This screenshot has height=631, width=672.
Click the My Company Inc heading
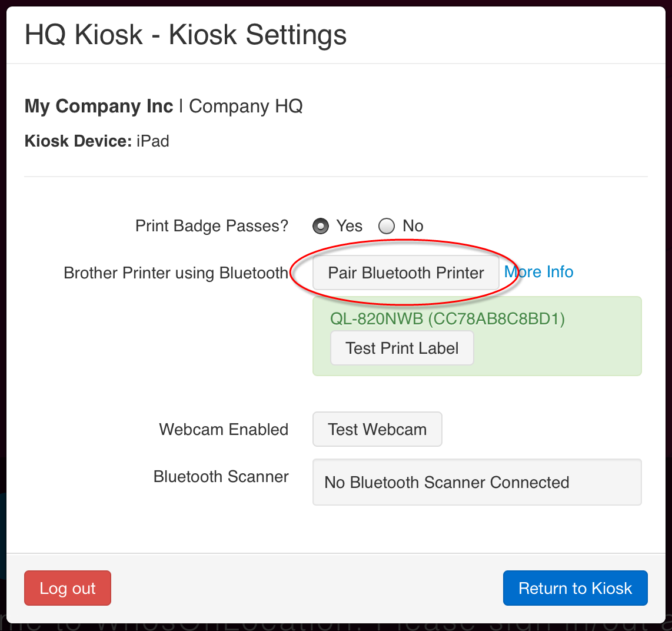pos(99,106)
